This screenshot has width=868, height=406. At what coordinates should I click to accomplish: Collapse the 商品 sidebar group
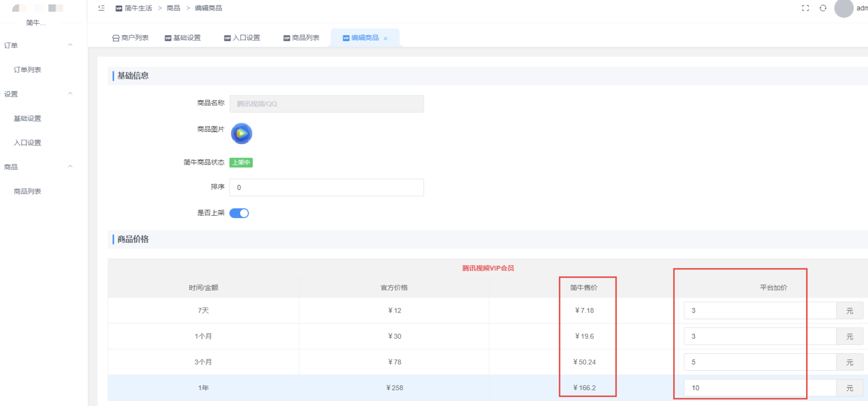click(70, 166)
